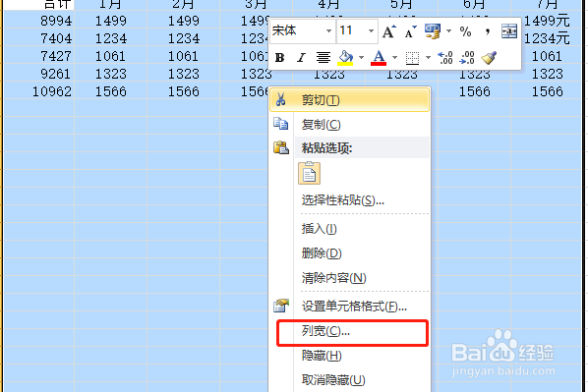Select the Format Painter brush
Viewport: 588px width, 392px height.
tap(489, 58)
